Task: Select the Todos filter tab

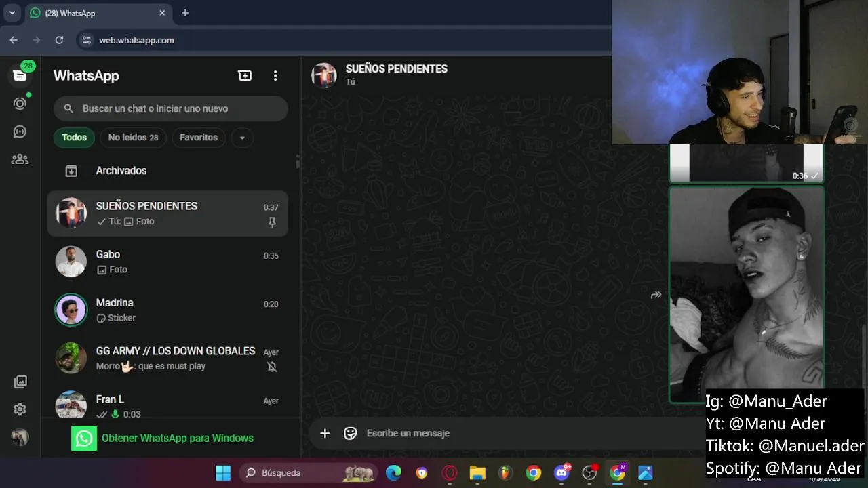Action: point(74,138)
